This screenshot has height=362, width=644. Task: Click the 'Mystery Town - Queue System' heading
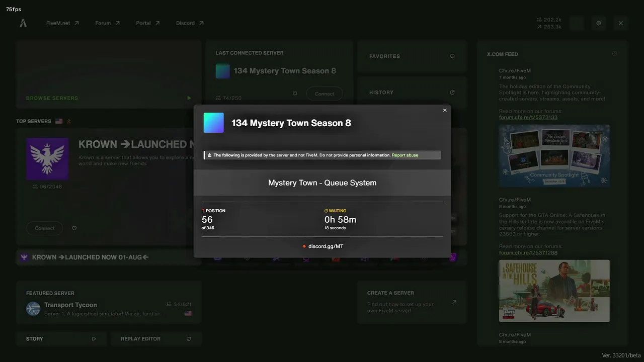point(323,183)
